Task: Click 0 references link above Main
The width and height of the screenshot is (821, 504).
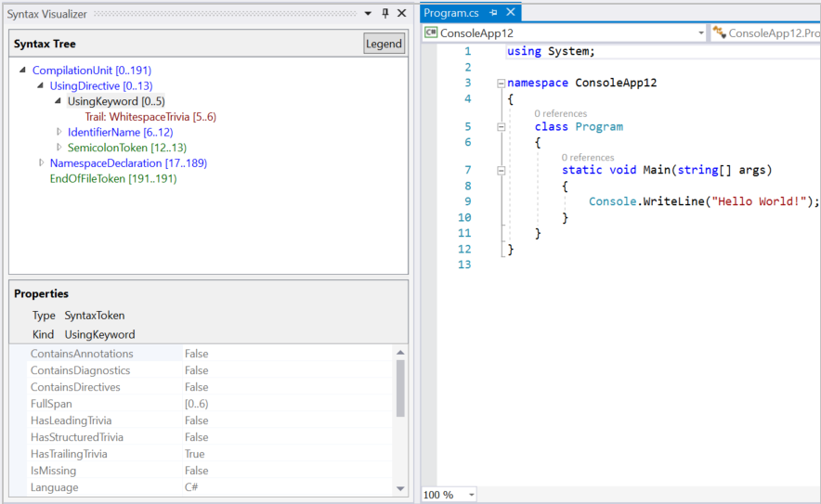Action: pos(587,158)
